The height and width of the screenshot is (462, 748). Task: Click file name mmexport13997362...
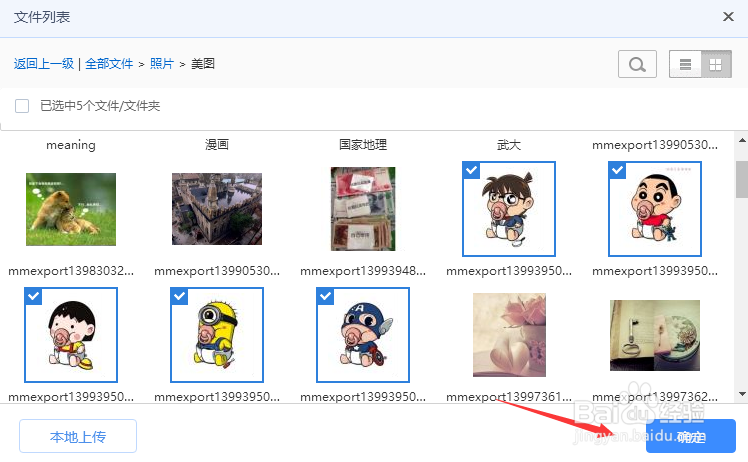point(655,397)
